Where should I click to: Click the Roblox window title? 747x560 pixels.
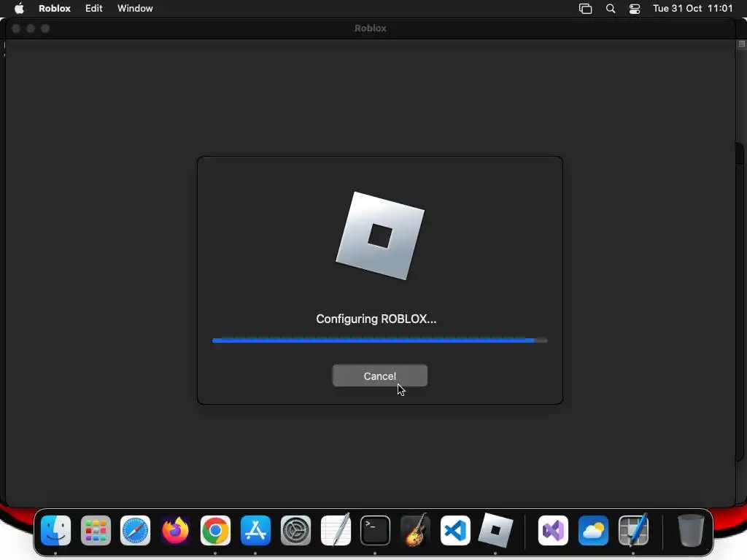coord(371,28)
